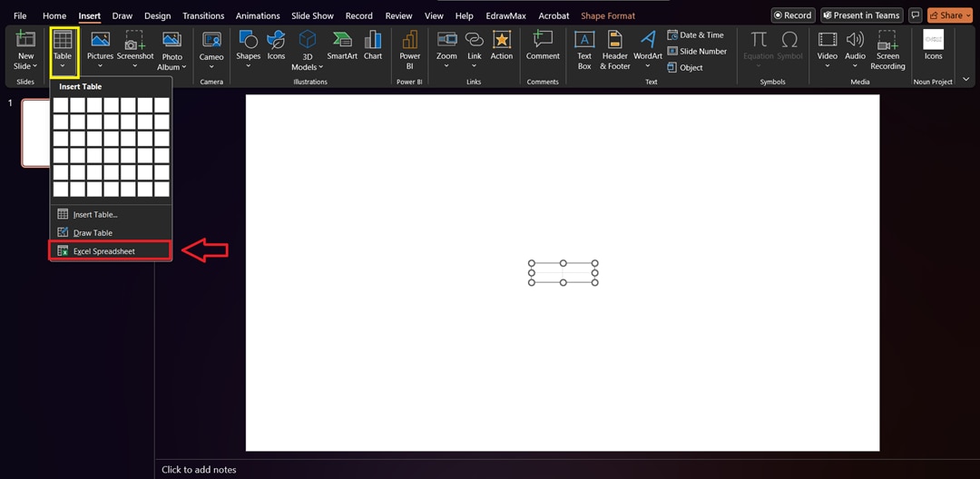980x479 pixels.
Task: Click the Video media icon
Action: [x=828, y=39]
